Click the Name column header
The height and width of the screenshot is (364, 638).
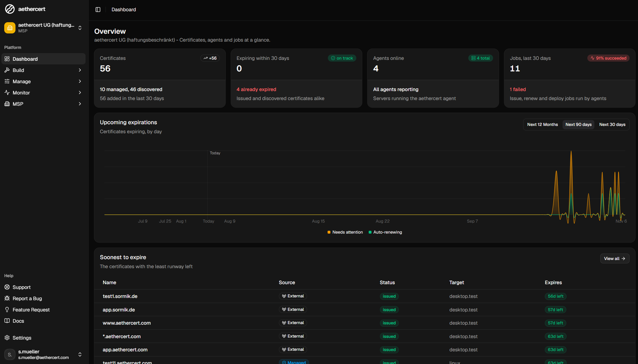click(x=109, y=282)
